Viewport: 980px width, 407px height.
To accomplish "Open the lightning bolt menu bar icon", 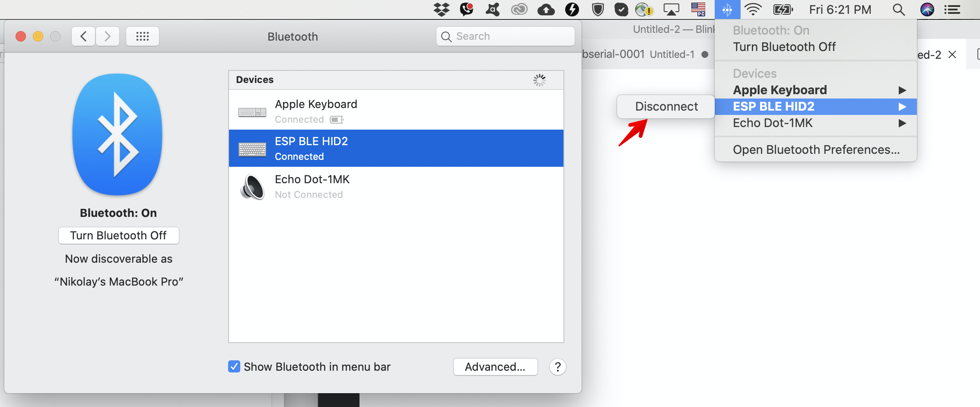I will [572, 10].
